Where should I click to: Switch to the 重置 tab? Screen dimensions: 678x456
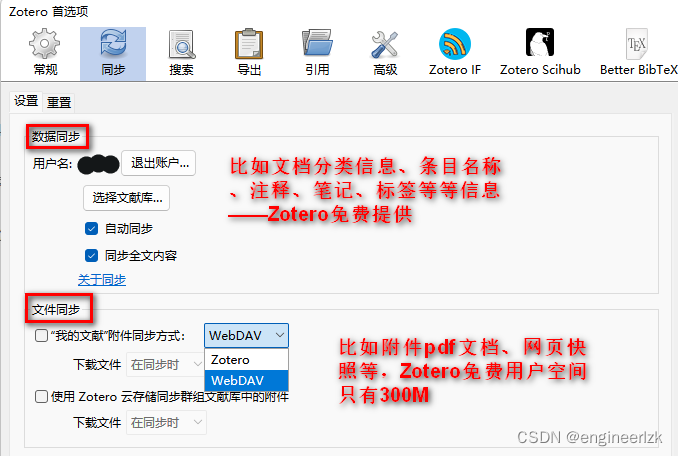click(x=59, y=102)
